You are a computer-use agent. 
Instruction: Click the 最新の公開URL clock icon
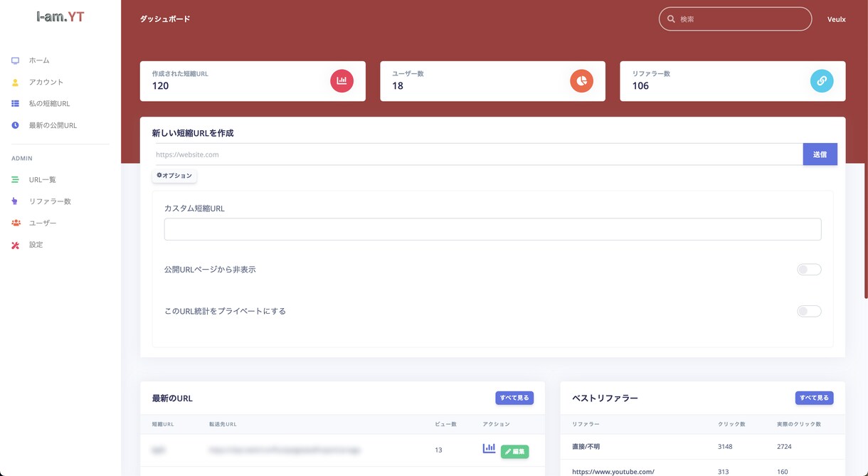pyautogui.click(x=15, y=125)
